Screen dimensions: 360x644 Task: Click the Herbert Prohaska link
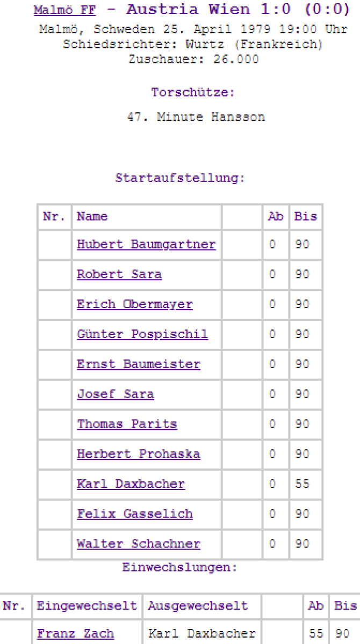click(x=139, y=454)
